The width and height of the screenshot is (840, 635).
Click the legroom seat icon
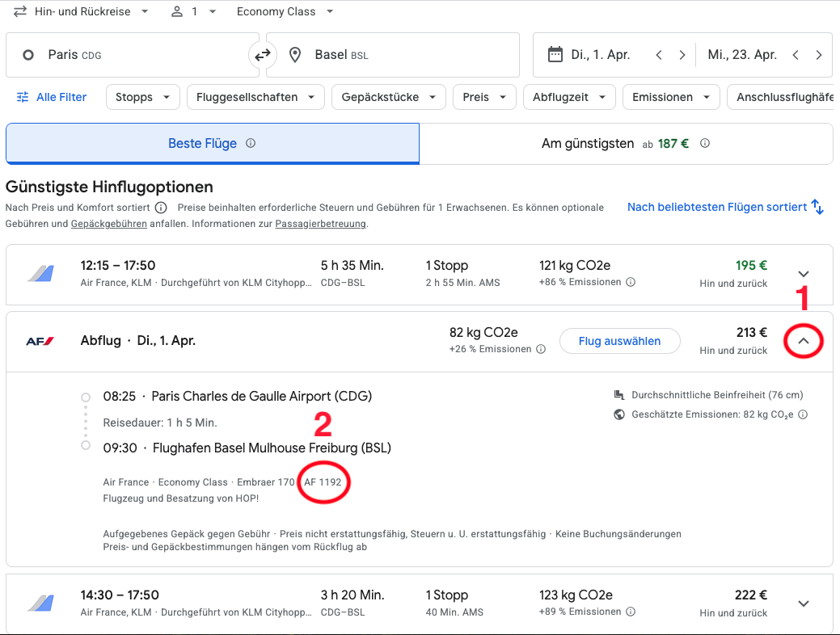point(619,395)
